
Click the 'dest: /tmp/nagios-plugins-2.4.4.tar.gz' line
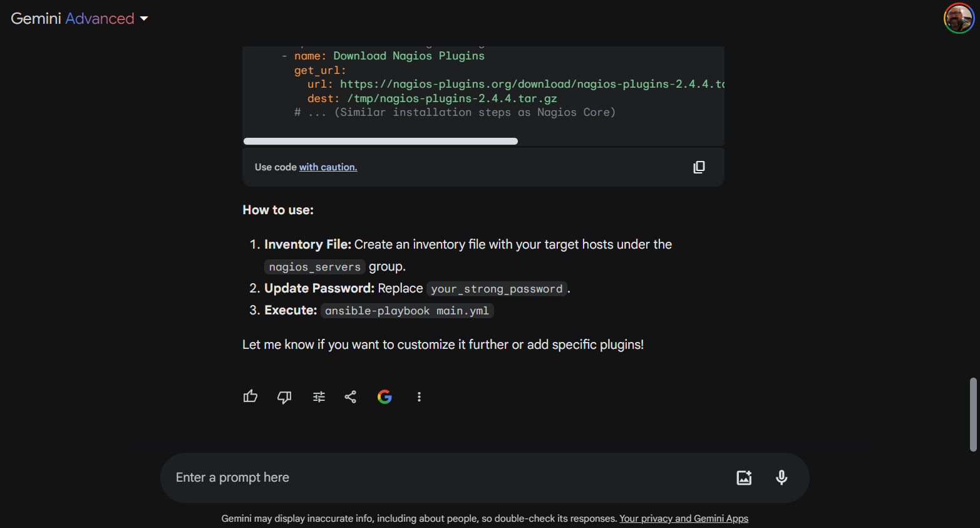click(x=432, y=98)
